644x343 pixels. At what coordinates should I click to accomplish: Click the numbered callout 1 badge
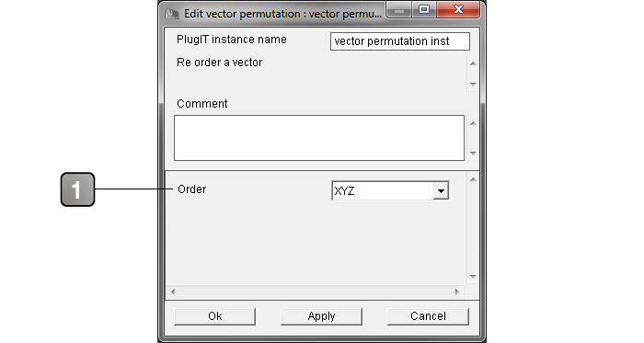pyautogui.click(x=77, y=189)
